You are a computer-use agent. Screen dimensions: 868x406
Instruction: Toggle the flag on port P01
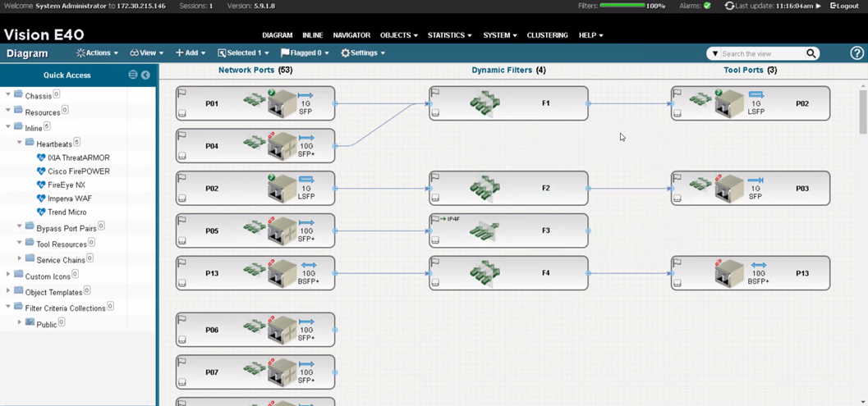tap(182, 93)
